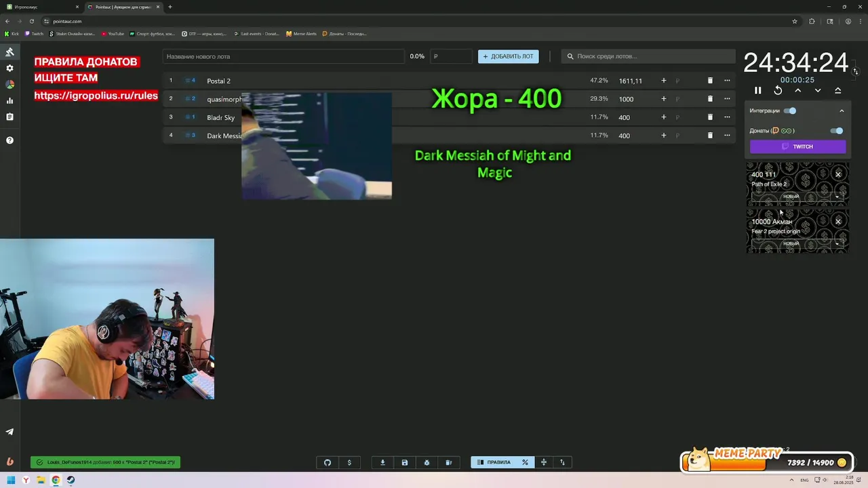This screenshot has width=868, height=488.
Task: Open the auction hammer page in sidebar
Action: pyautogui.click(x=9, y=52)
